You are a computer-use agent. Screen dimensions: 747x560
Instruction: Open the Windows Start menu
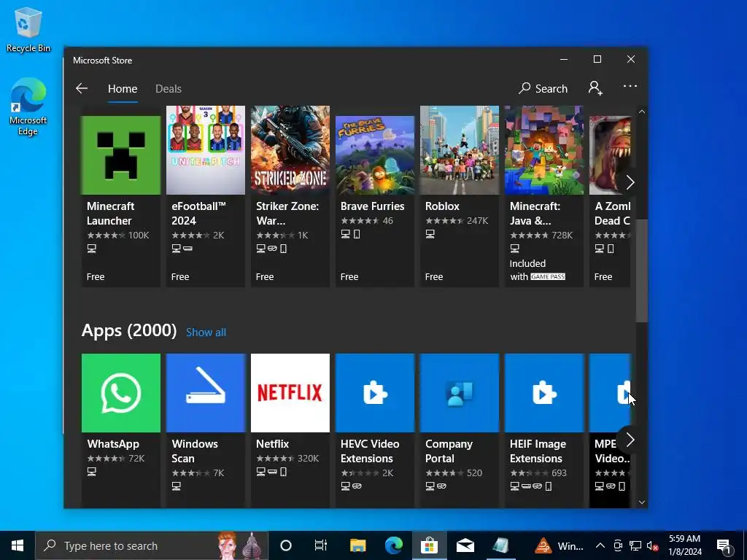[18, 545]
